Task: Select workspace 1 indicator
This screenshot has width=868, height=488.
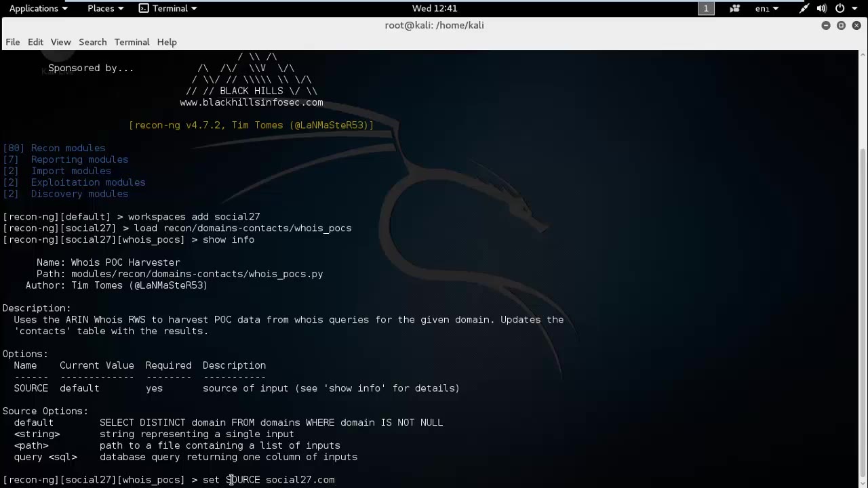Action: click(x=706, y=8)
